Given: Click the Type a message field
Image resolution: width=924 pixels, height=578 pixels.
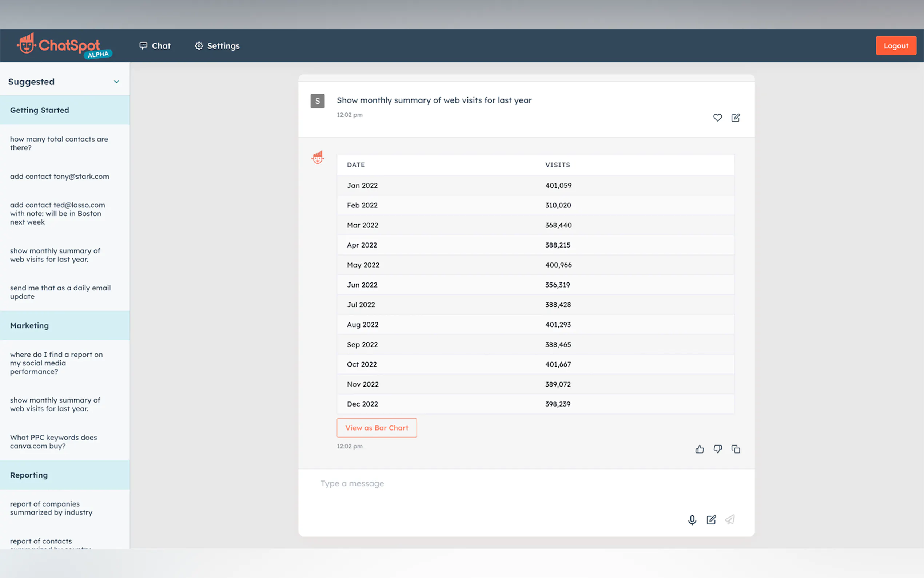Looking at the screenshot, I should point(497,484).
